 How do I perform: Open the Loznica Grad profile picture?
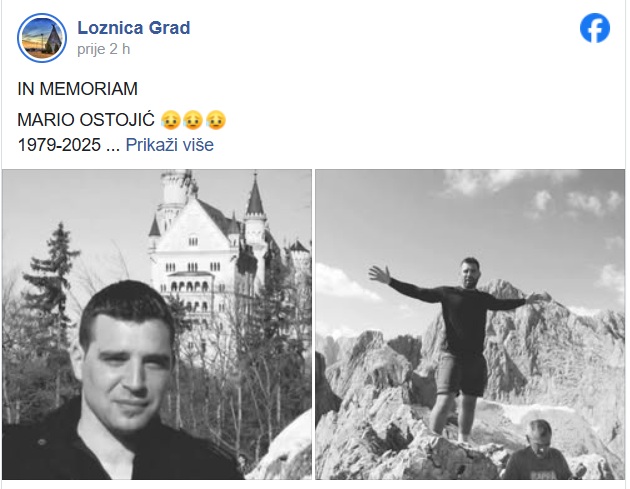tap(42, 38)
